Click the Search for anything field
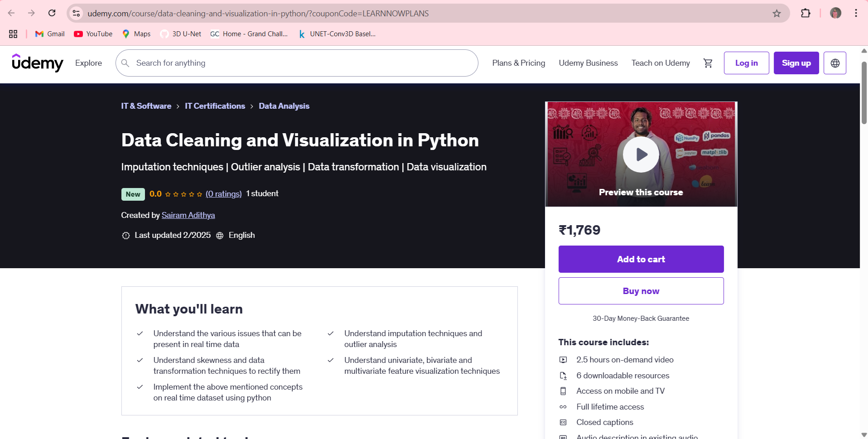Image resolution: width=868 pixels, height=439 pixels. (x=297, y=63)
